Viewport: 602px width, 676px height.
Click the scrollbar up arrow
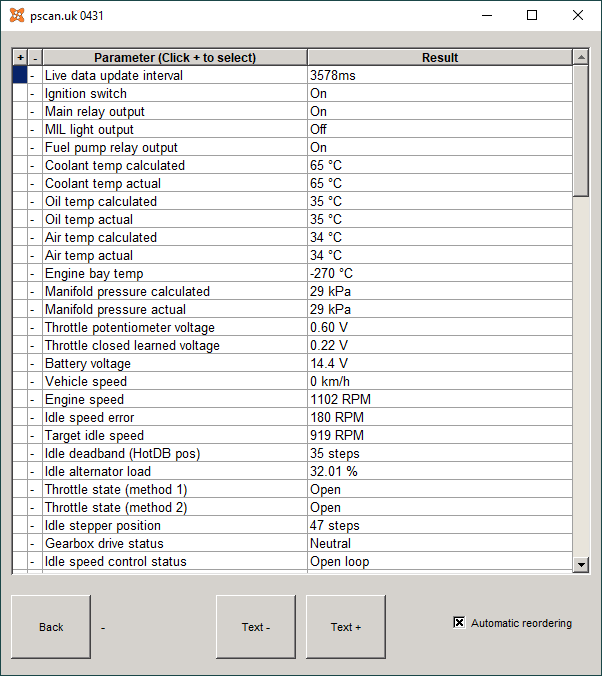pyautogui.click(x=581, y=57)
